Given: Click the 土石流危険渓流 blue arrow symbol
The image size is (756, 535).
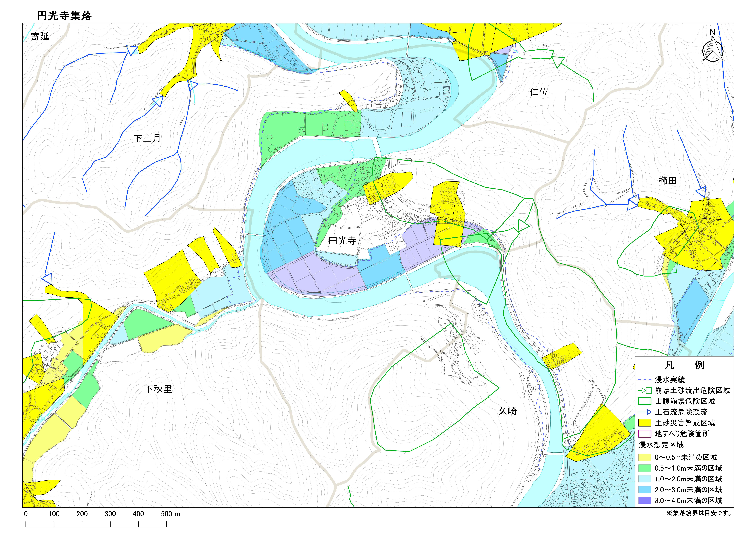Looking at the screenshot, I should coord(645,412).
